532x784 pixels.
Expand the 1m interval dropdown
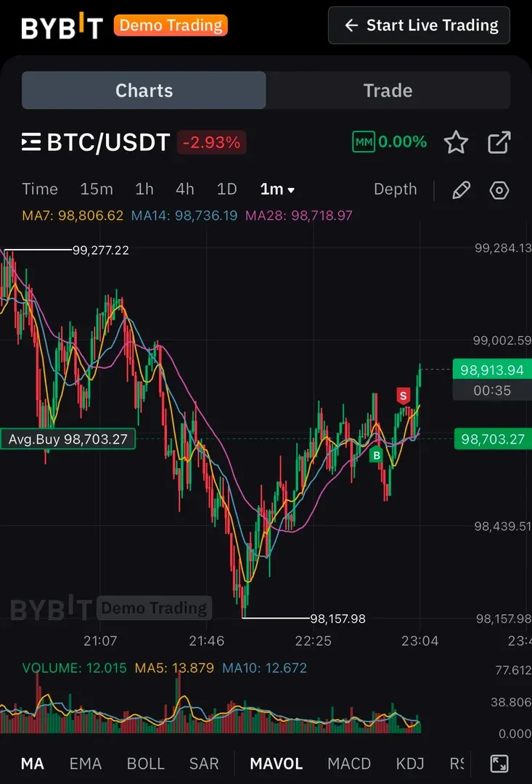tap(277, 189)
